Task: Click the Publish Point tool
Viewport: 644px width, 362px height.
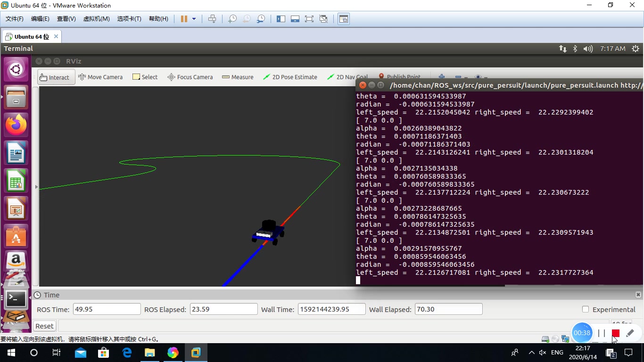Action: 399,76
